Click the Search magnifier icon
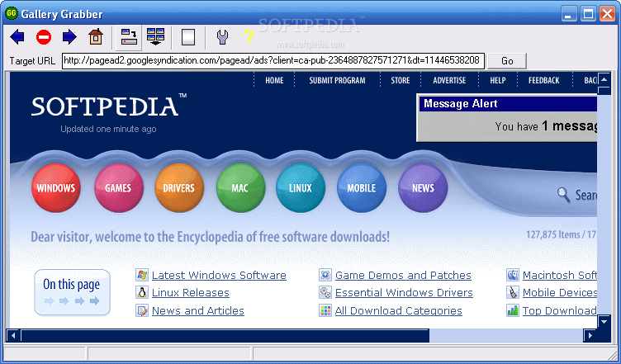This screenshot has height=364, width=621. click(563, 195)
